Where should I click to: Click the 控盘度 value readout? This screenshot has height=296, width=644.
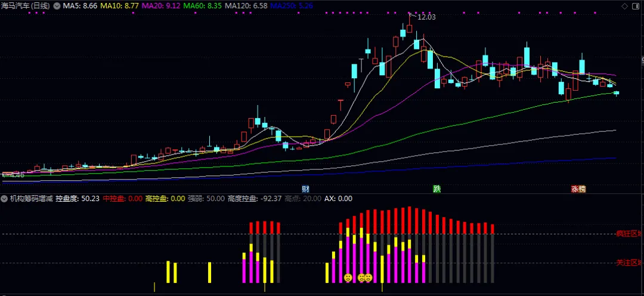(78, 199)
